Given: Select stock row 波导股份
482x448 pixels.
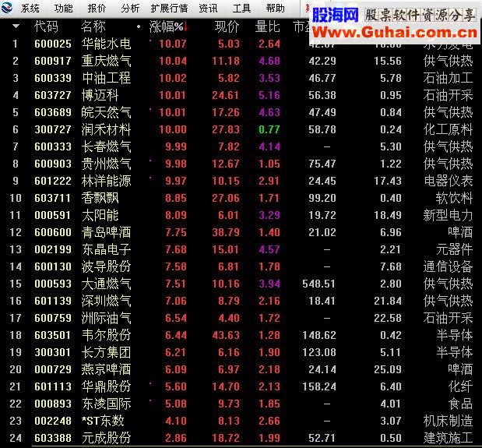Looking at the screenshot, I should tap(241, 266).
